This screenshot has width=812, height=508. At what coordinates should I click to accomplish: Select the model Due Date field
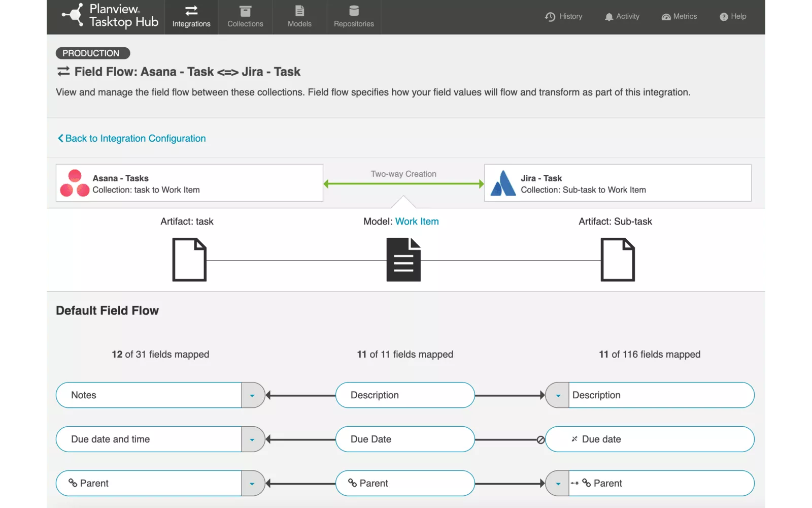click(x=404, y=439)
